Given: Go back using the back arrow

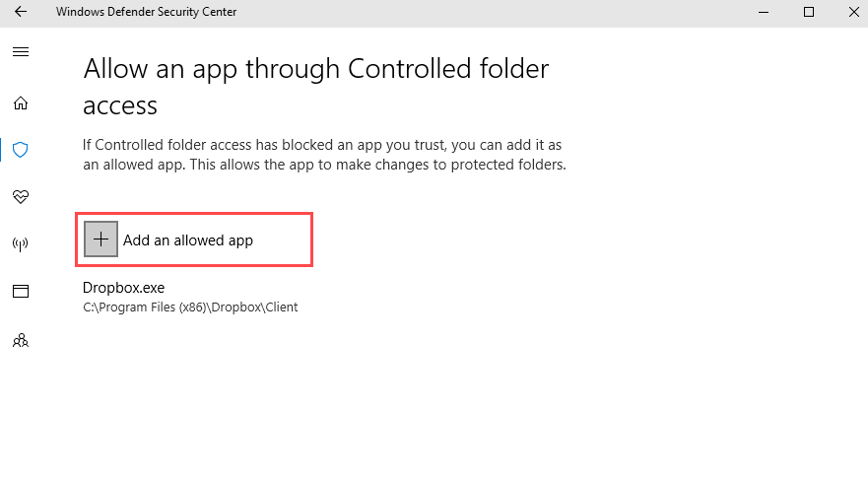Looking at the screenshot, I should point(21,12).
